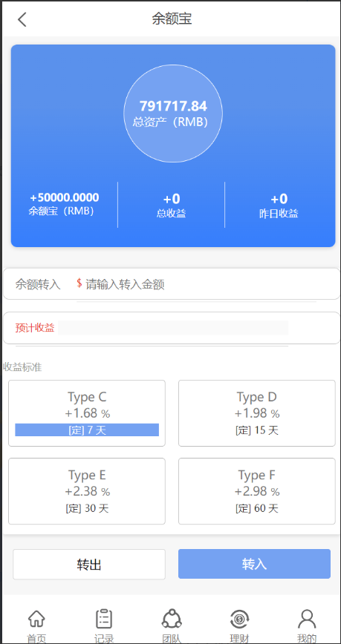This screenshot has width=341, height=644.
Task: Select the Type D 15-day plan
Action: tap(256, 413)
